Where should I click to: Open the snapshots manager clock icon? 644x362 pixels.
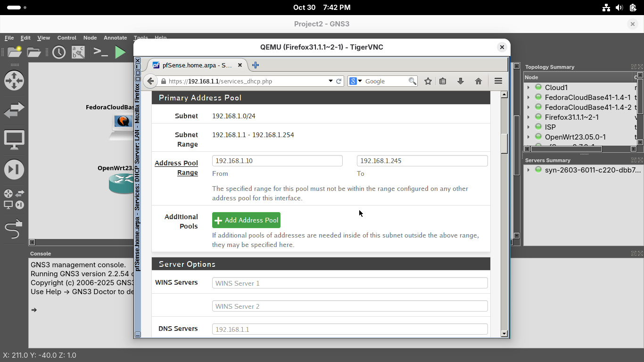[59, 52]
